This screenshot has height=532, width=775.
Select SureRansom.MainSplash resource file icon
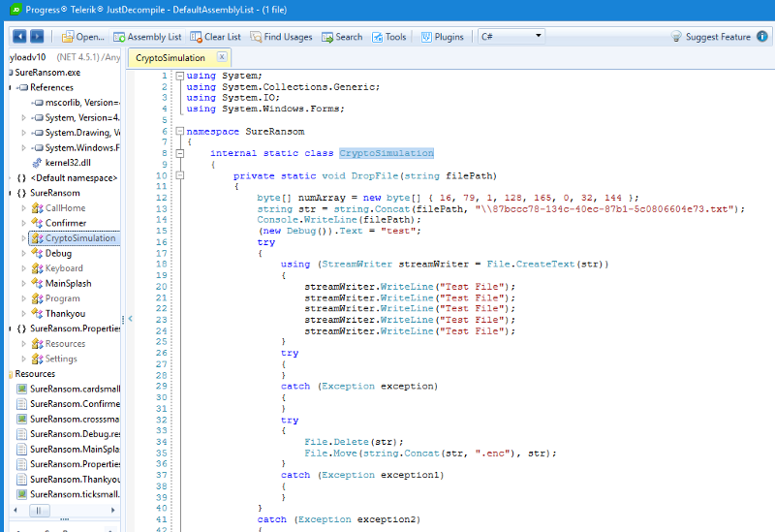(x=21, y=450)
